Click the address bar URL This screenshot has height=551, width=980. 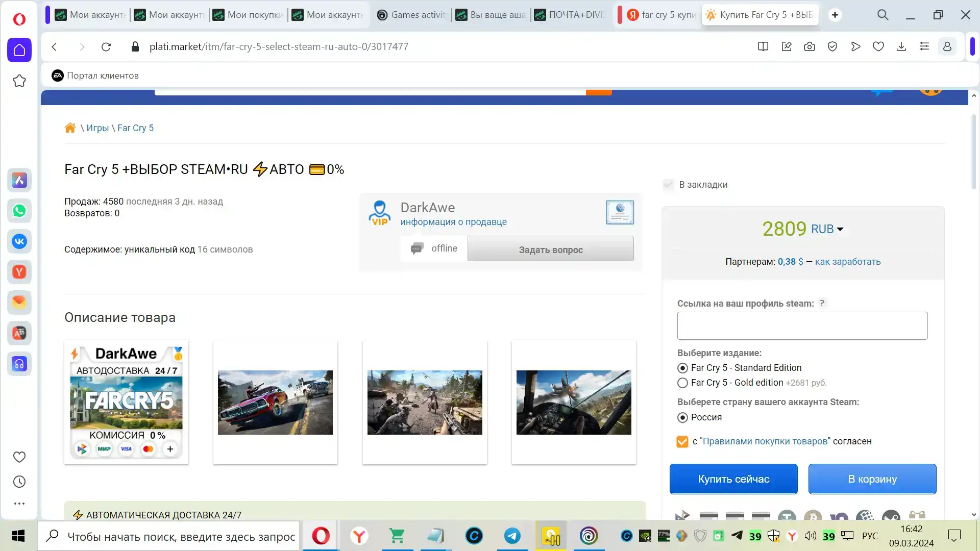click(x=279, y=47)
